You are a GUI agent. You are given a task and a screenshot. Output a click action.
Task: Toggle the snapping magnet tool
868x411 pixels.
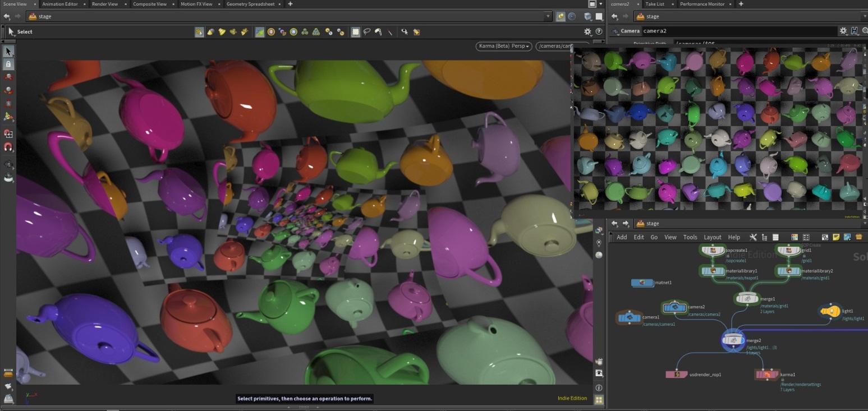click(8, 148)
